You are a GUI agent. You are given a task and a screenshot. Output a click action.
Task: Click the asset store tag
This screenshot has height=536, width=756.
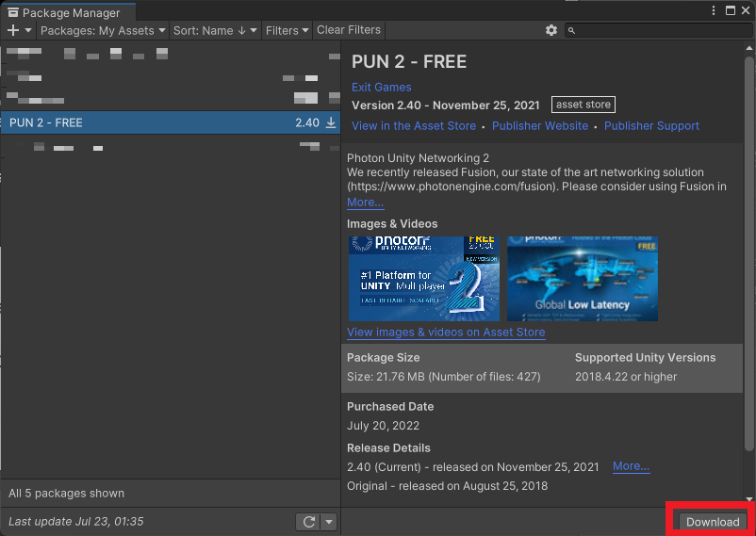[583, 105]
